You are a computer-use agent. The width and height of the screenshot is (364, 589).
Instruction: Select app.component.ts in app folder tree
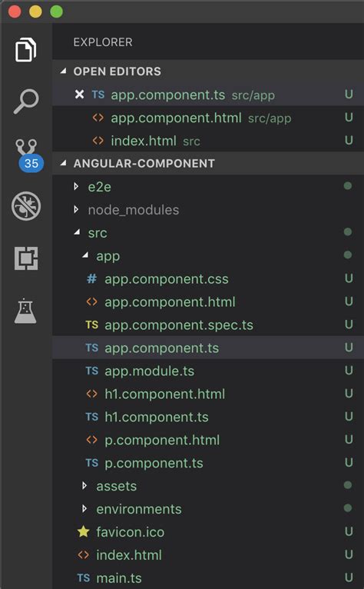pyautogui.click(x=208, y=348)
